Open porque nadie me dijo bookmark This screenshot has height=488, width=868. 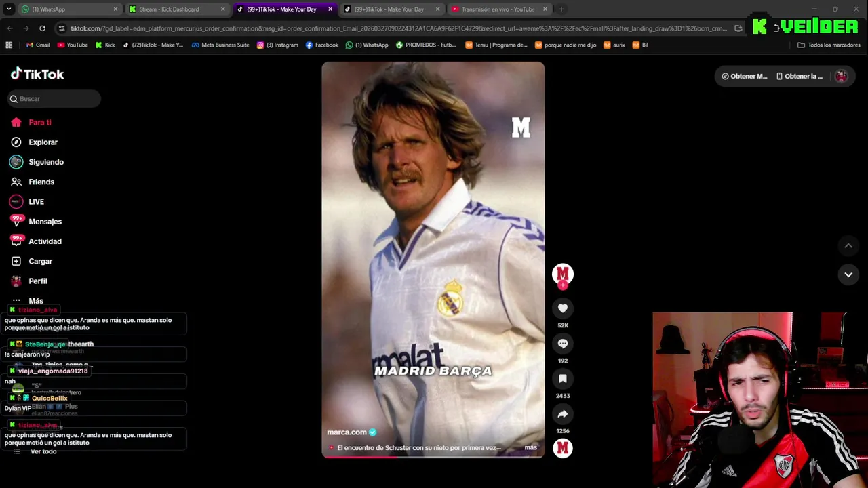click(x=566, y=45)
